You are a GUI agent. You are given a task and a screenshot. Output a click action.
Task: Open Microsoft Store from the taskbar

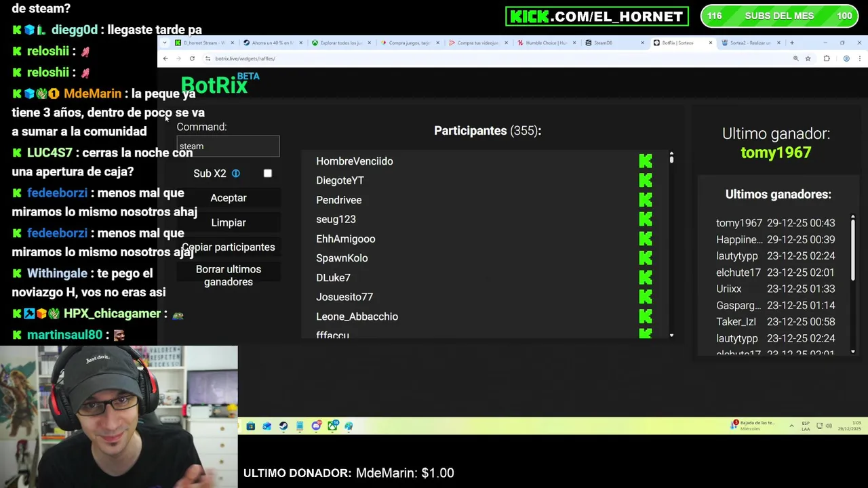(x=251, y=426)
